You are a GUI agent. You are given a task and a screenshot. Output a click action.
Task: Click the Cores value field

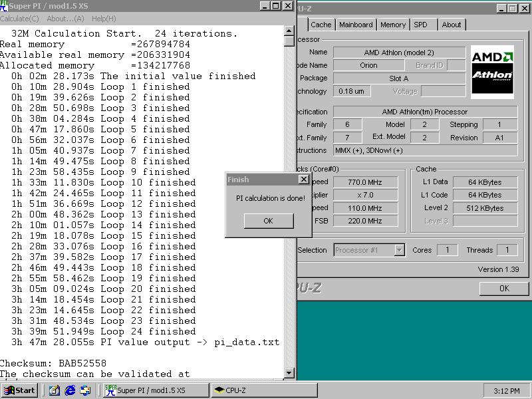click(x=447, y=250)
